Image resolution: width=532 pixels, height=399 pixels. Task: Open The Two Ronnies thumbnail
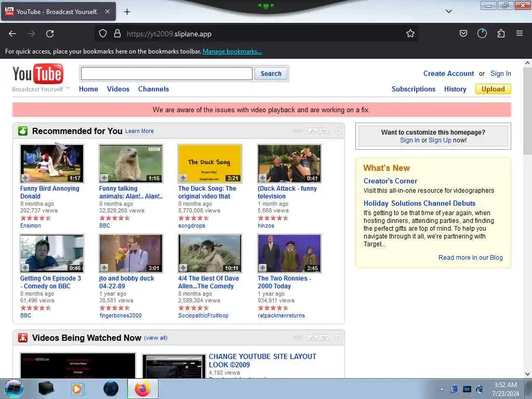click(289, 254)
